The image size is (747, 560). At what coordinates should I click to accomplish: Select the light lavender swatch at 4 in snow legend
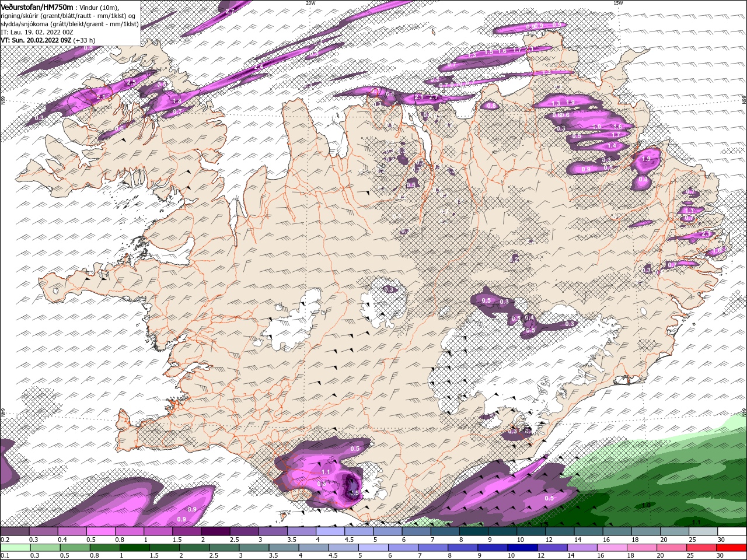click(330, 531)
